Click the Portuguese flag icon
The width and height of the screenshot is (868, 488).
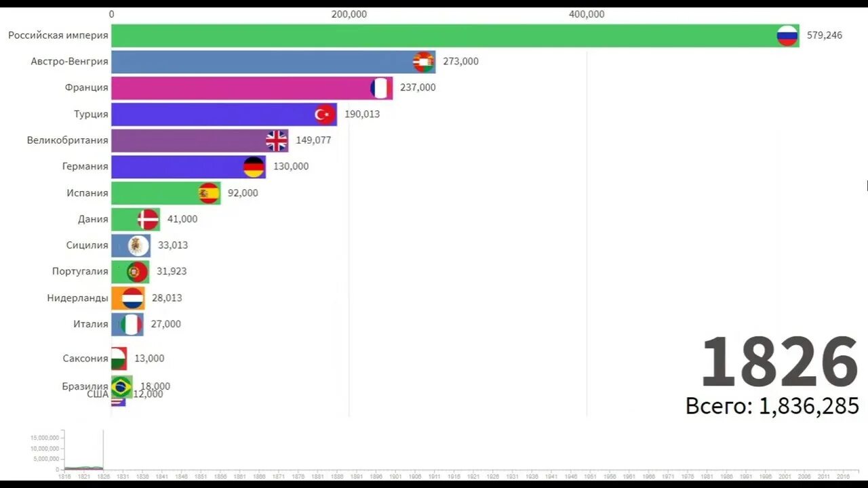(x=138, y=272)
